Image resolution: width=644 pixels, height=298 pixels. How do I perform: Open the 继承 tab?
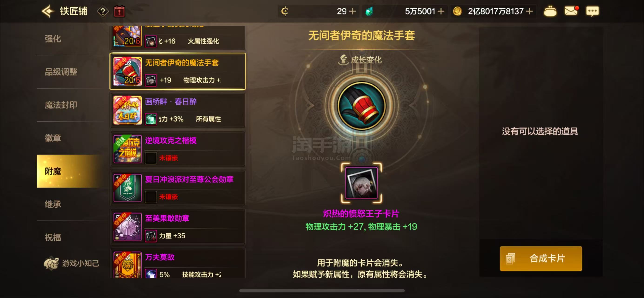click(53, 204)
